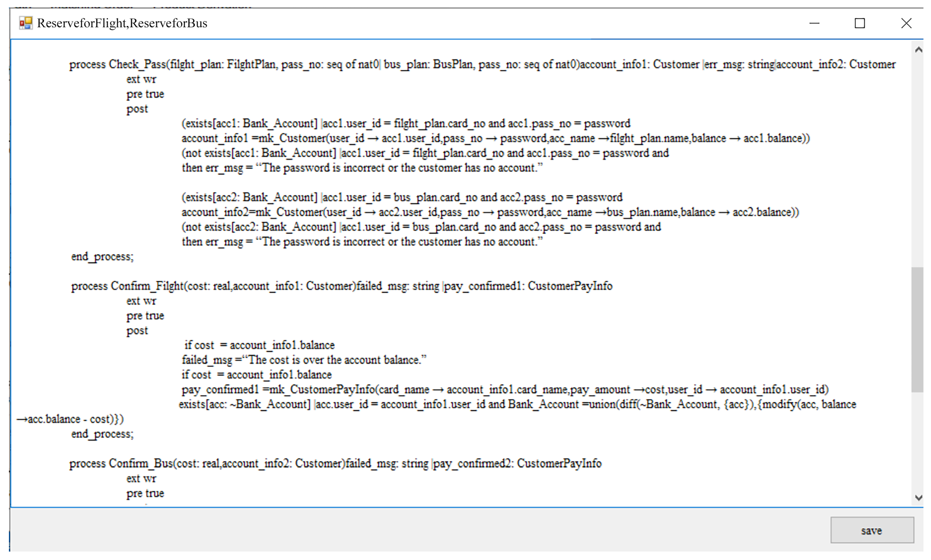Close the ReserveforFlight,ReserveforBus window
The width and height of the screenshot is (931, 560).
pos(906,23)
